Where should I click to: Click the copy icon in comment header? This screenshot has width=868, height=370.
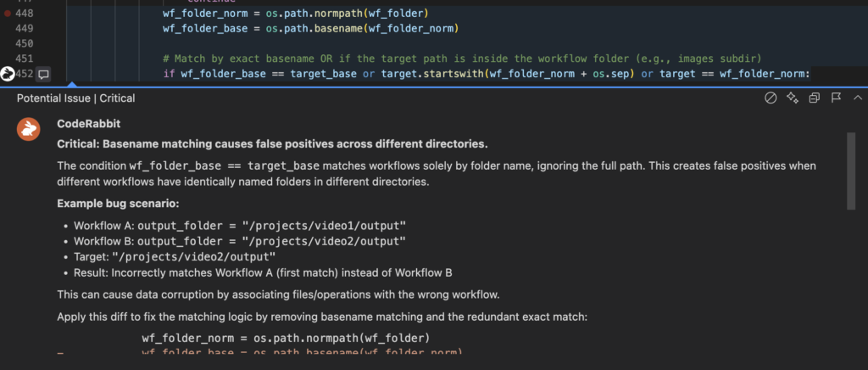click(814, 98)
